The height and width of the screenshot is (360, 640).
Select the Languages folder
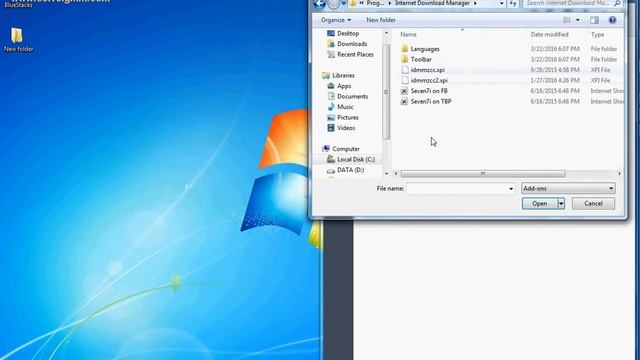click(424, 49)
